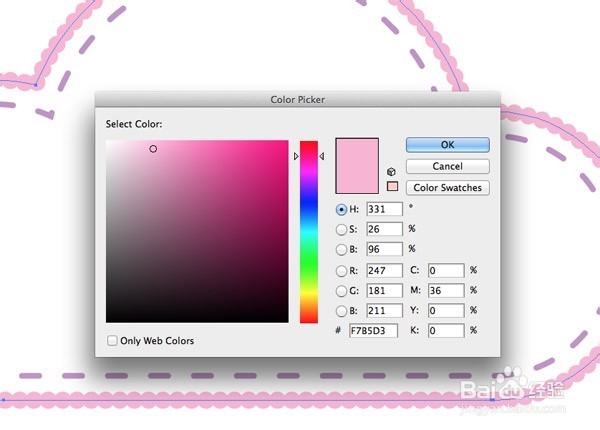Click the large pink preview swatch

pyautogui.click(x=357, y=166)
